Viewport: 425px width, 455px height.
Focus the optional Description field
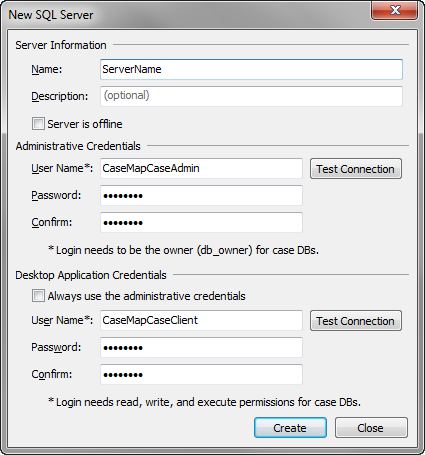(251, 96)
